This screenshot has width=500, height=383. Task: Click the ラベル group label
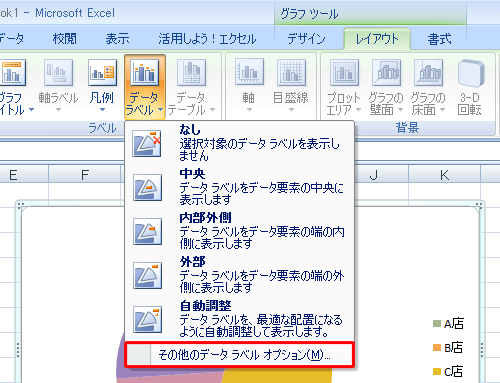(x=102, y=128)
